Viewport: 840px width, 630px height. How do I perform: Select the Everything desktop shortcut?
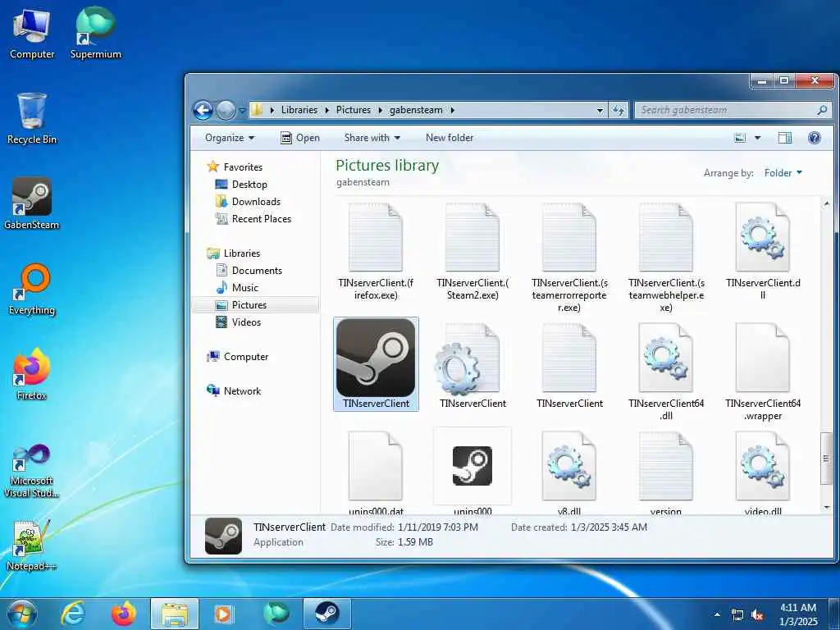coord(32,290)
